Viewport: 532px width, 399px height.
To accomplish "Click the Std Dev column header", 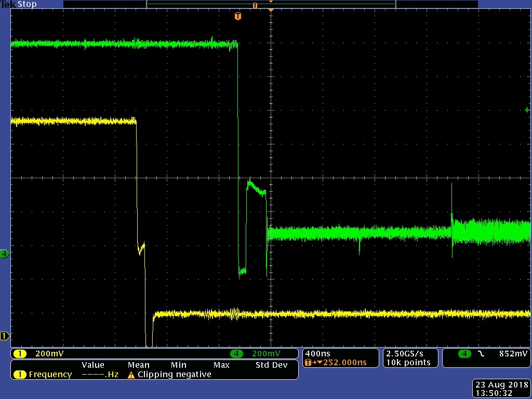I will [x=271, y=365].
